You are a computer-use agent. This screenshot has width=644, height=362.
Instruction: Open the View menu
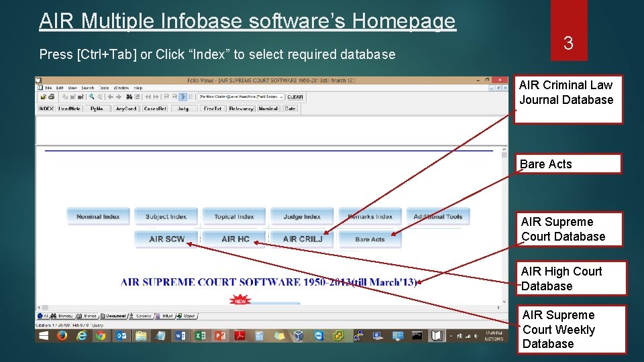pyautogui.click(x=72, y=88)
